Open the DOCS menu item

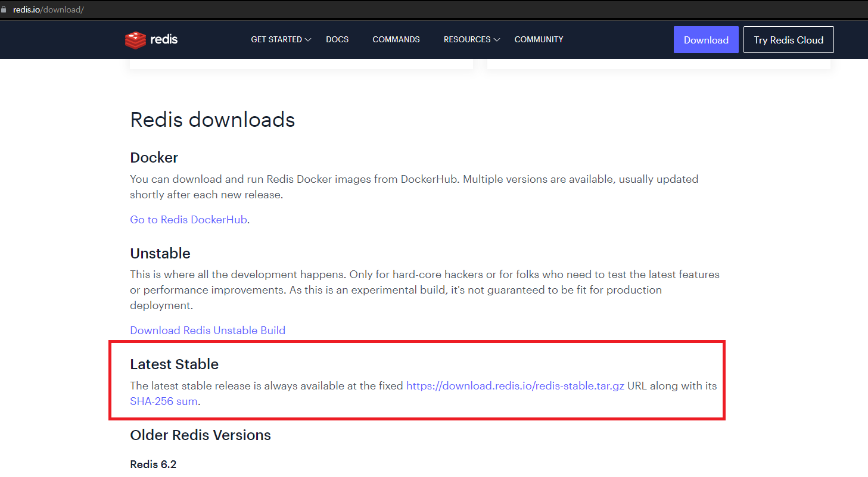coord(337,39)
